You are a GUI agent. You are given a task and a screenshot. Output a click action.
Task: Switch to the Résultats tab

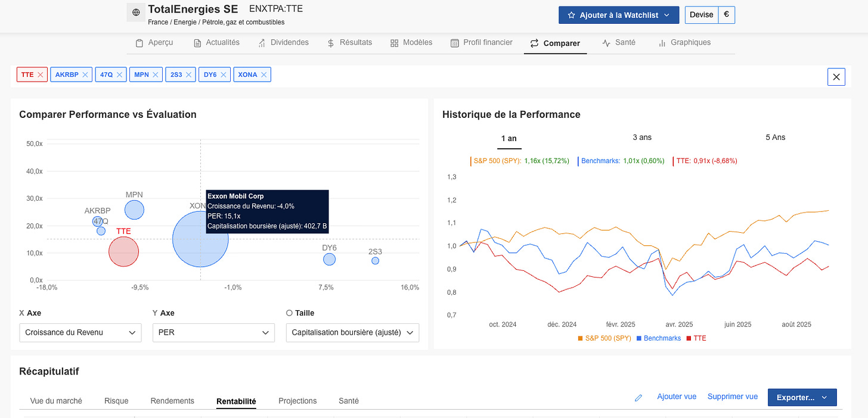click(349, 43)
